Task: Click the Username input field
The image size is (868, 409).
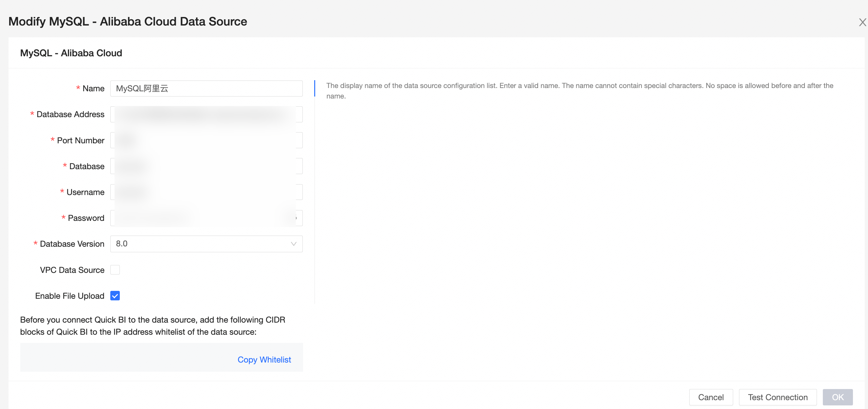Action: (206, 192)
